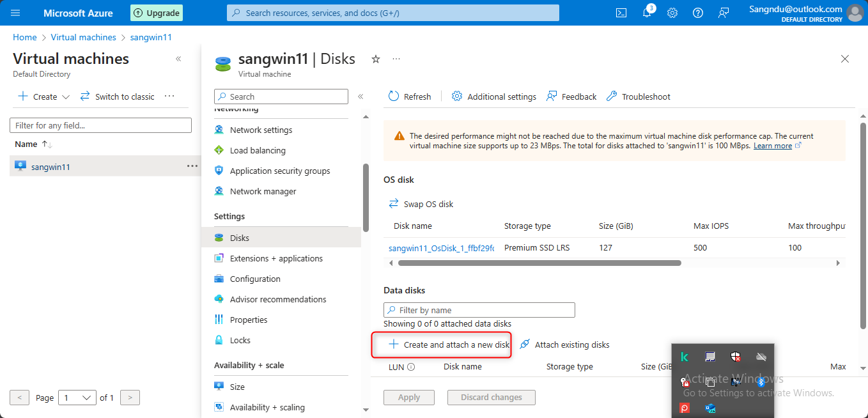
Task: Open Cloud Shell from top bar
Action: pyautogui.click(x=621, y=13)
